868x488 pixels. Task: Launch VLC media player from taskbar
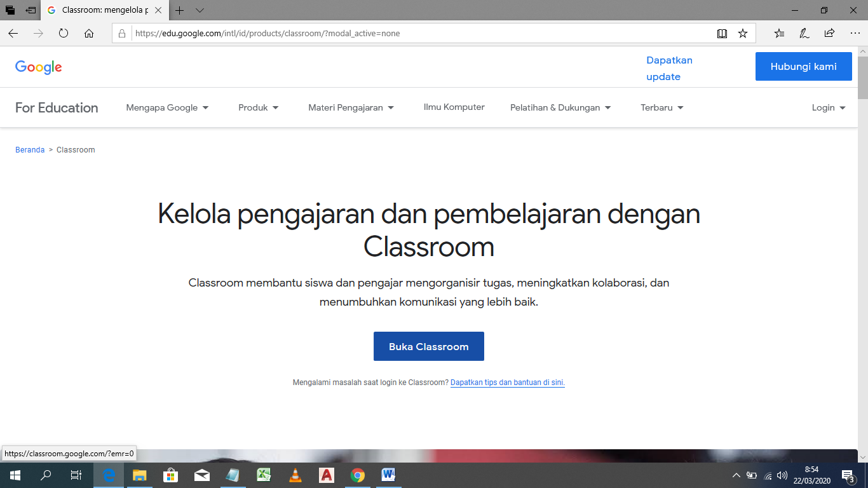tap(295, 475)
